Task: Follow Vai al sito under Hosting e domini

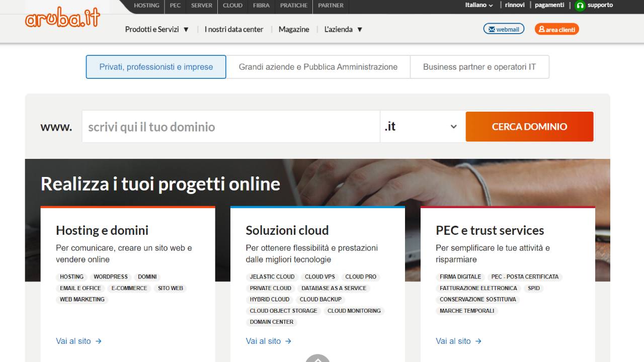Action: (x=79, y=341)
